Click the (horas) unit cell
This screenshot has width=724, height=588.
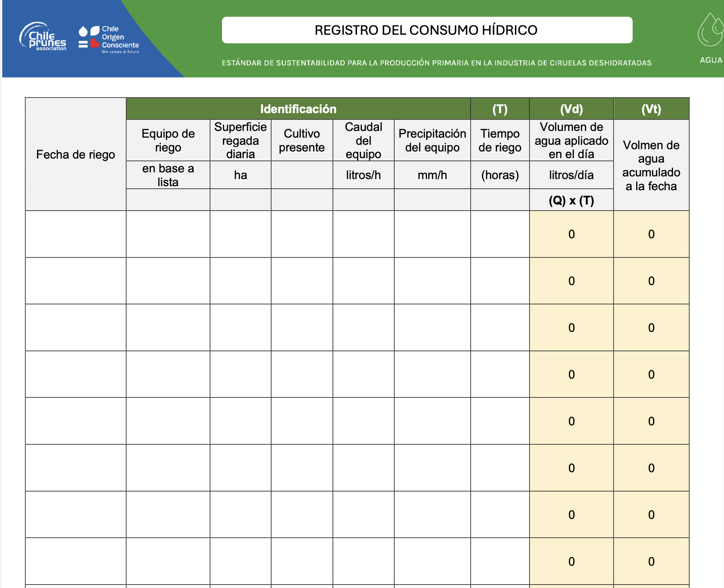500,175
